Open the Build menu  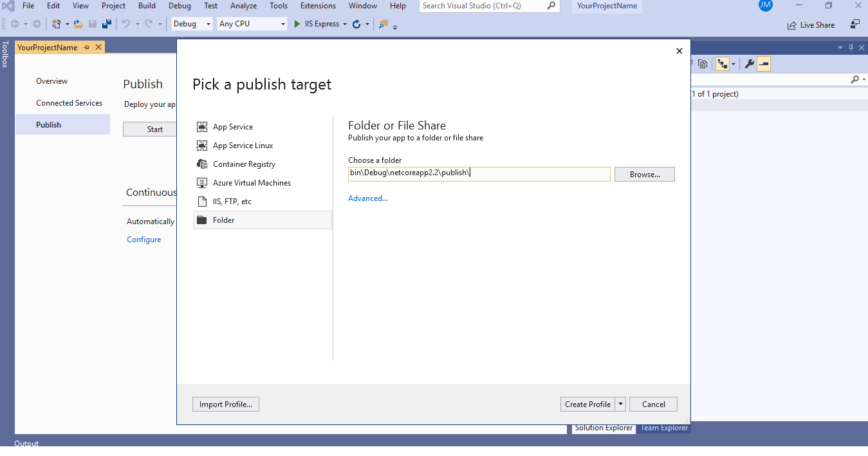(146, 6)
